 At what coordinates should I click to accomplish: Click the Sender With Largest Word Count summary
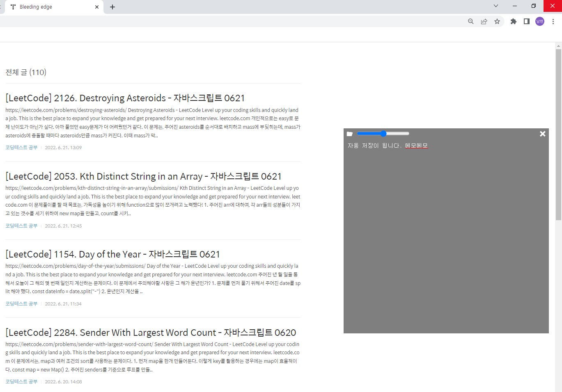click(153, 357)
